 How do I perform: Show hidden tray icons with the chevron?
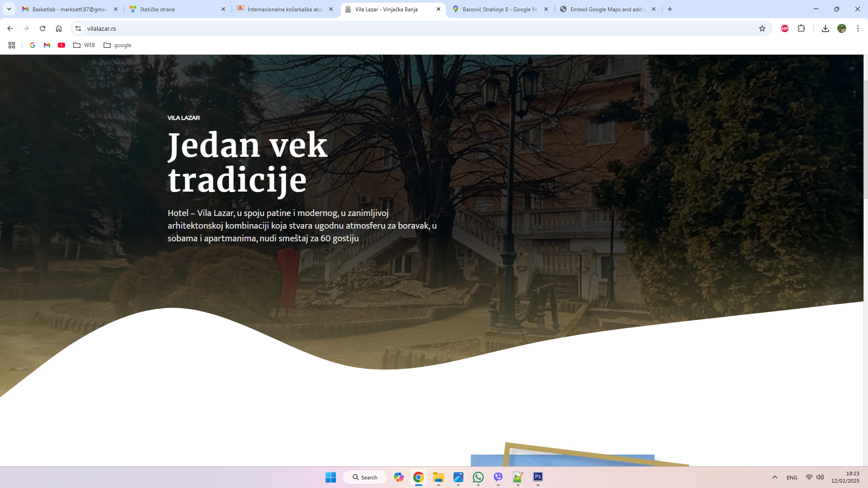pyautogui.click(x=775, y=477)
